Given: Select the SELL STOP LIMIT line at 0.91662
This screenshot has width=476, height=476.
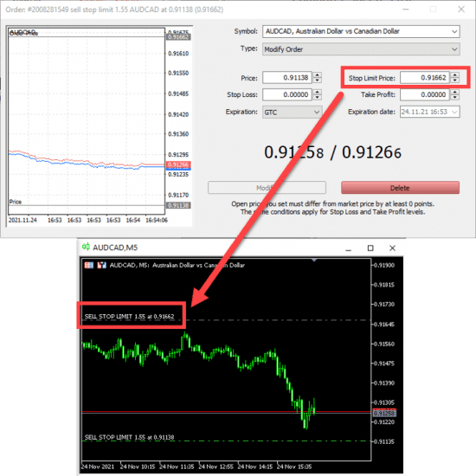Looking at the screenshot, I should click(129, 316).
